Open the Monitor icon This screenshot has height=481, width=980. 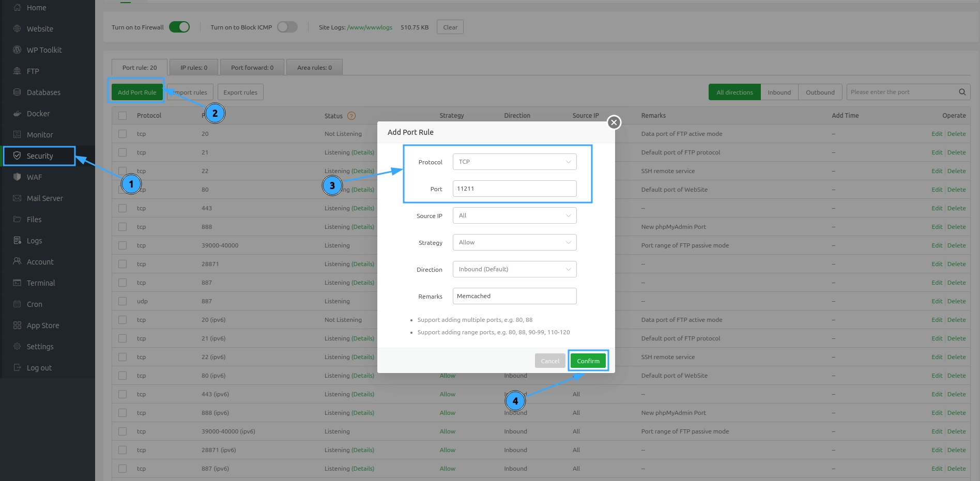click(x=17, y=135)
